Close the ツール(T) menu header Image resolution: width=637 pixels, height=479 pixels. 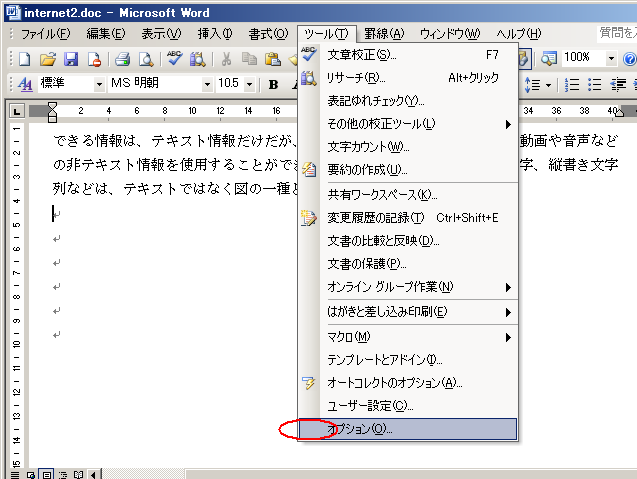tap(327, 34)
